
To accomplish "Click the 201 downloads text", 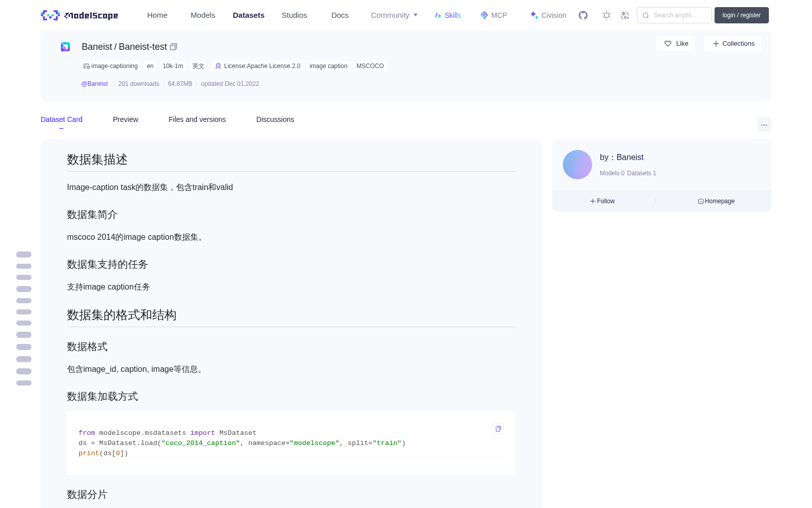I will [139, 84].
